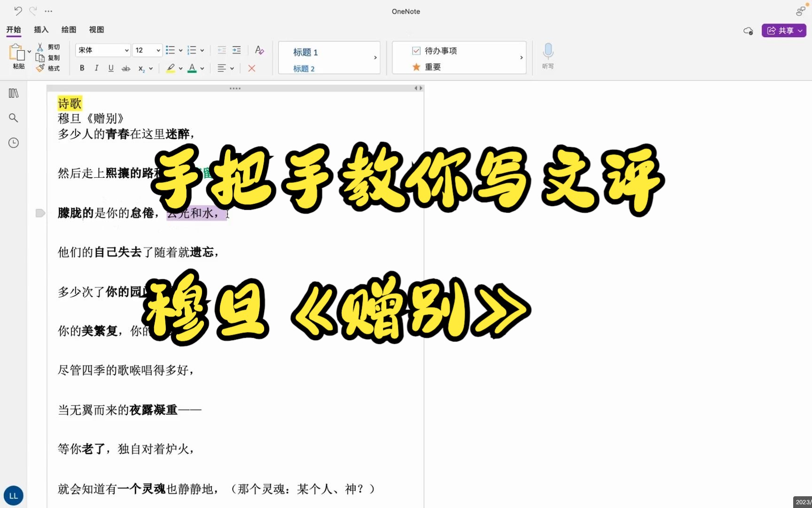
Task: Open the 共享 share button
Action: [x=784, y=31]
